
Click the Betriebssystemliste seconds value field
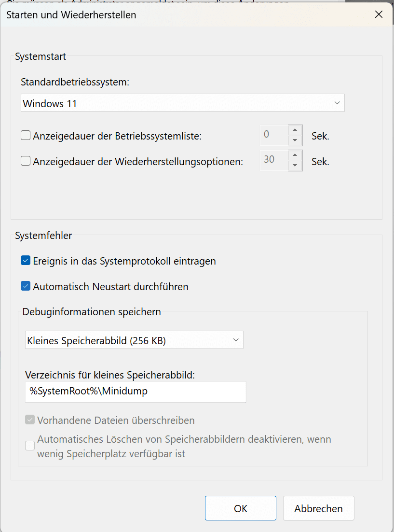click(274, 136)
